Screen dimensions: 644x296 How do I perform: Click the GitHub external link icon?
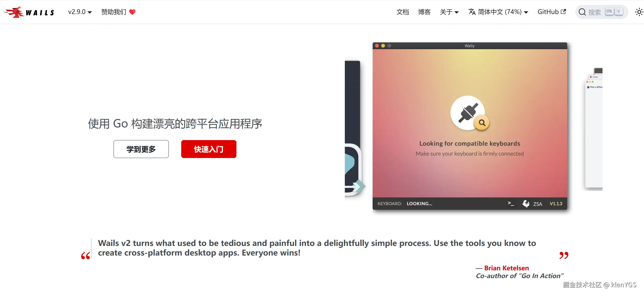pos(563,11)
